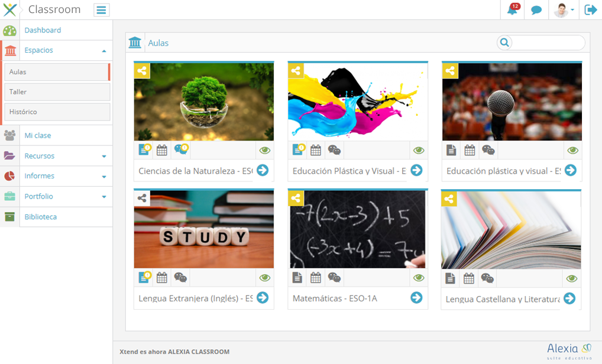Open the share icon on Ciencias de la Naturaleza card
The height and width of the screenshot is (364, 602).
(x=142, y=70)
